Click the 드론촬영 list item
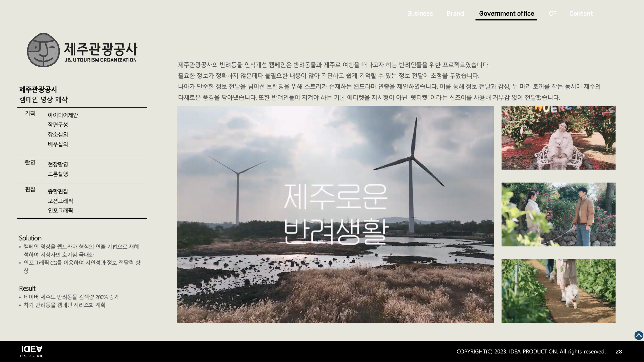 tap(58, 174)
